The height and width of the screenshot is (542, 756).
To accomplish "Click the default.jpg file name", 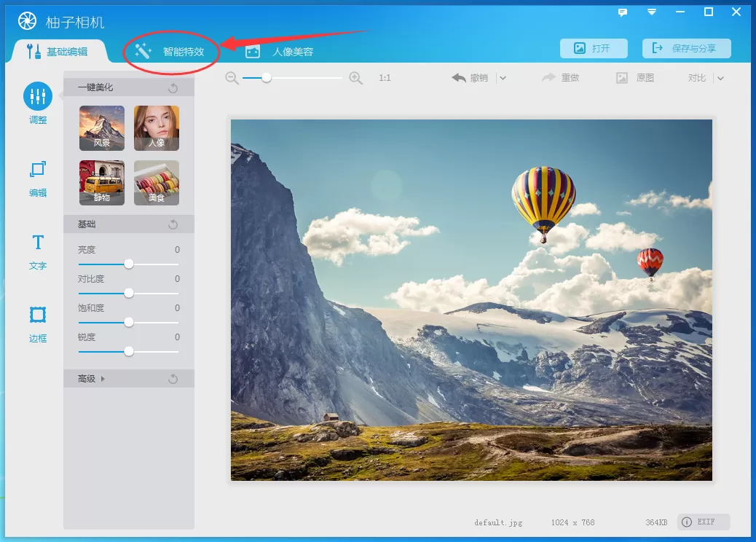I will pyautogui.click(x=498, y=523).
